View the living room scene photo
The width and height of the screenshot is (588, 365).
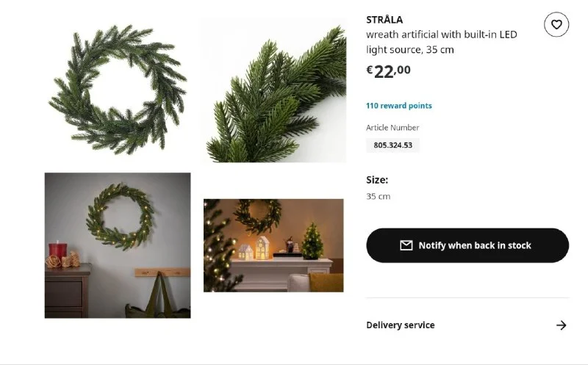(273, 245)
